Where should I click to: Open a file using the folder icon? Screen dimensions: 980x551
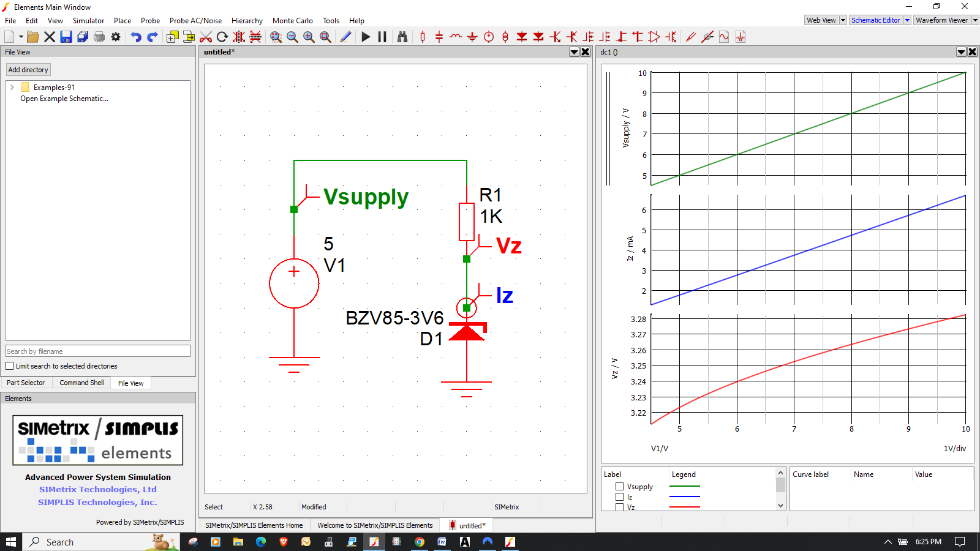click(33, 37)
